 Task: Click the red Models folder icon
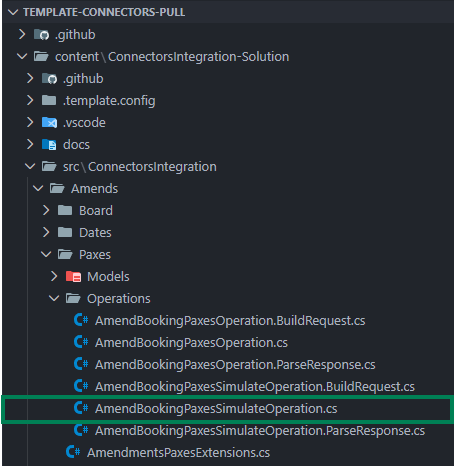pyautogui.click(x=73, y=276)
